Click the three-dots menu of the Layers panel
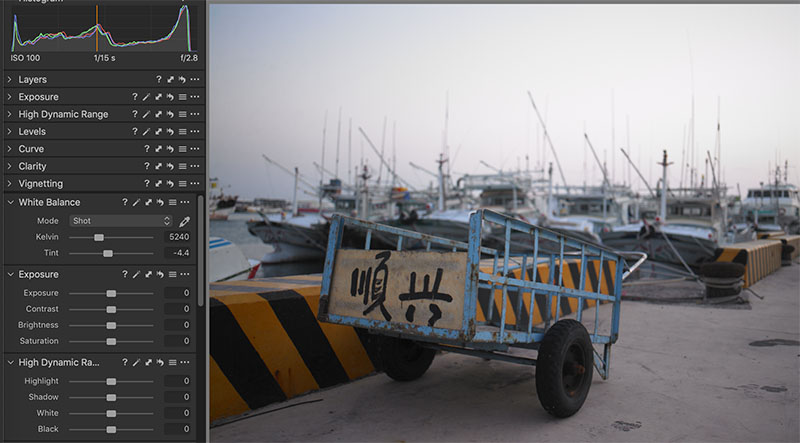 point(195,80)
